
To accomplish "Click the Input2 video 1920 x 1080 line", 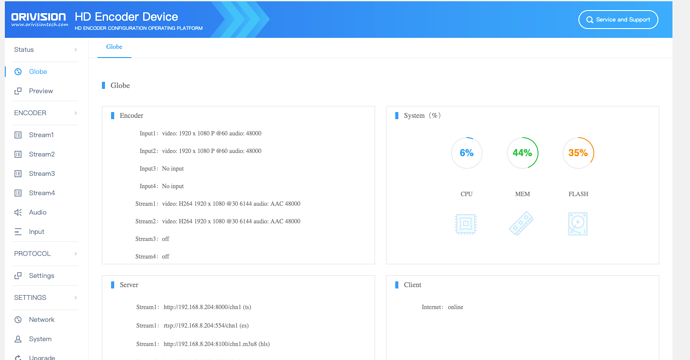I will [x=200, y=151].
